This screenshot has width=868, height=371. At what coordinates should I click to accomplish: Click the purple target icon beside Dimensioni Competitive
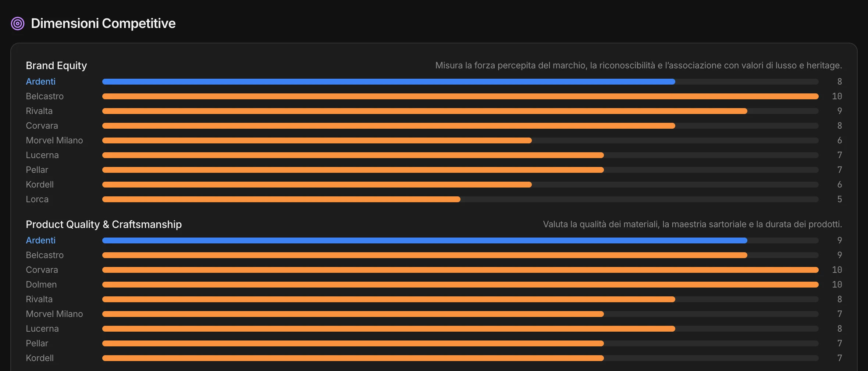(x=18, y=24)
